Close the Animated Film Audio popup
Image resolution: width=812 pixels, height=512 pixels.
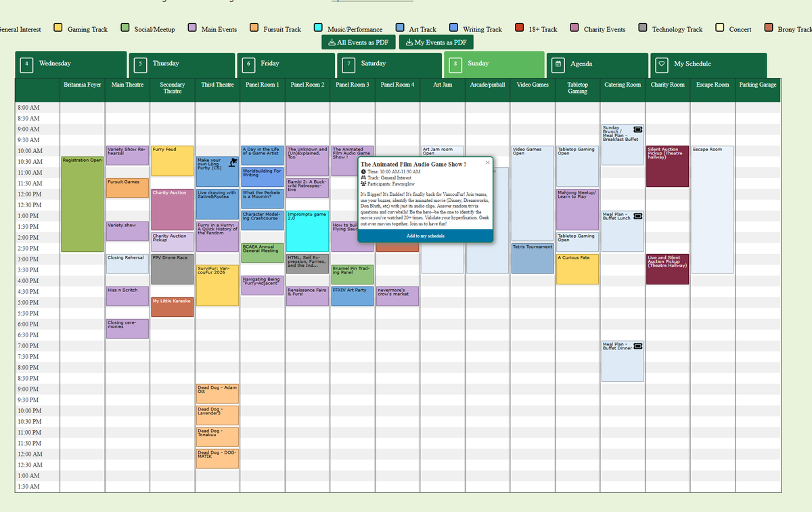pyautogui.click(x=487, y=163)
